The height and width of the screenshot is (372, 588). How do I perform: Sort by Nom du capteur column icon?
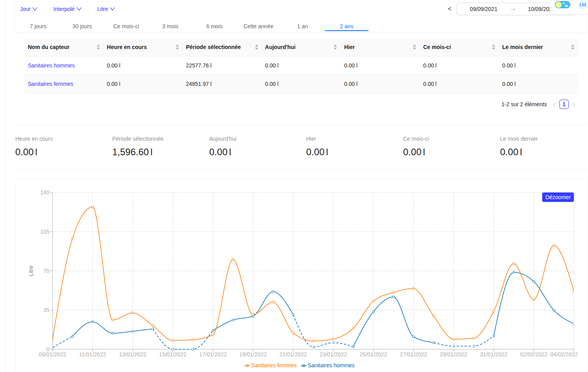click(x=98, y=47)
